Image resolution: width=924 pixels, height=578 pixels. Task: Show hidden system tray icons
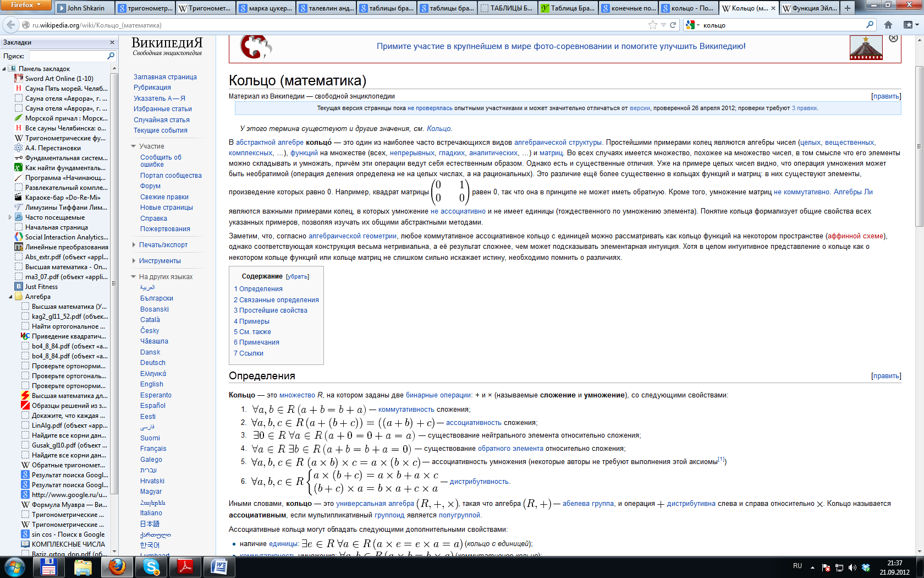pyautogui.click(x=812, y=567)
